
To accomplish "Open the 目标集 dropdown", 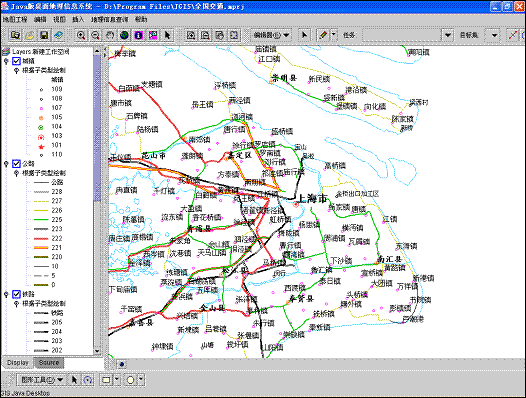I will pyautogui.click(x=494, y=35).
